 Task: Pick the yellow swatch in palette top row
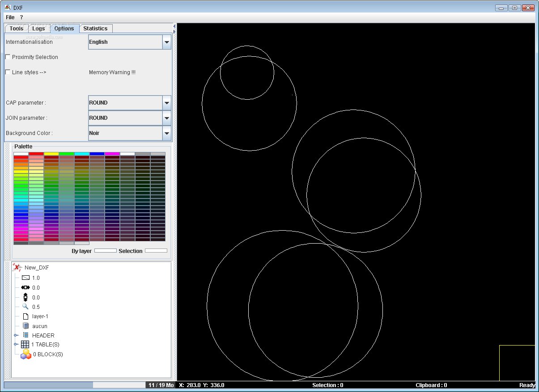tap(51, 154)
